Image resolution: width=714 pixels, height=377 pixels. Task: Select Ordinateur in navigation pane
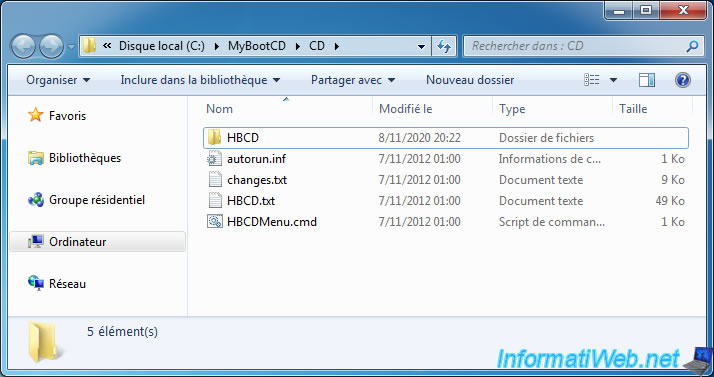click(77, 242)
